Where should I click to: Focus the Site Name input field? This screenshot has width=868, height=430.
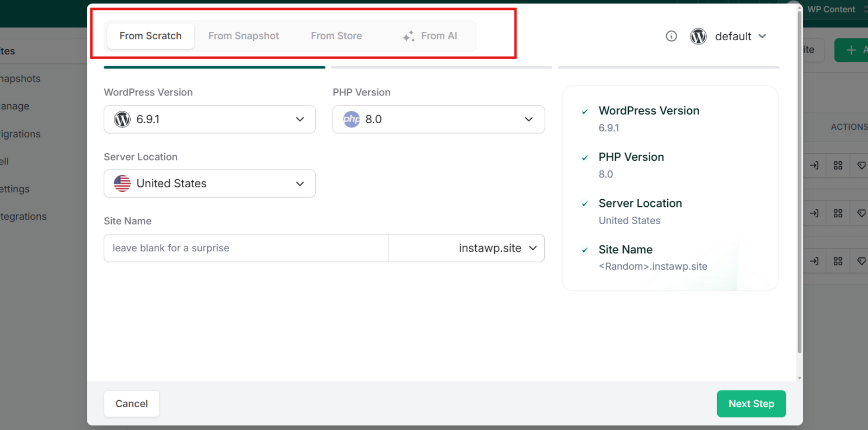[246, 248]
